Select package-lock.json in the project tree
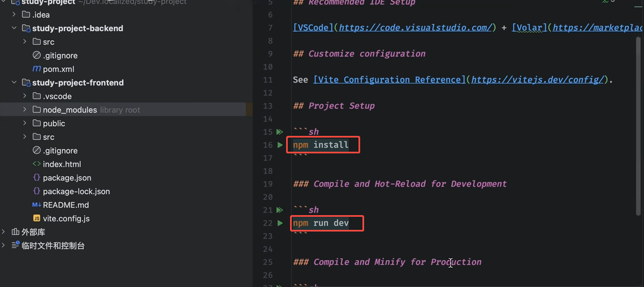644x287 pixels. point(76,191)
